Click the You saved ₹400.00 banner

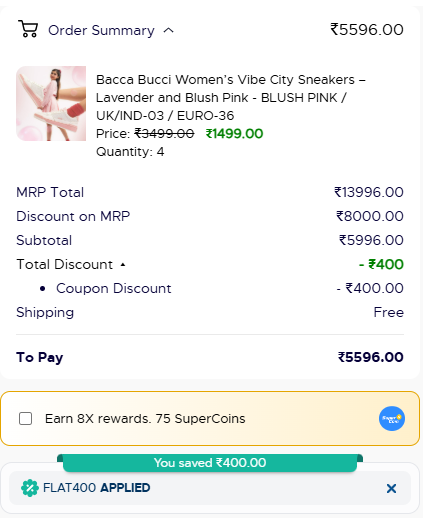point(210,463)
